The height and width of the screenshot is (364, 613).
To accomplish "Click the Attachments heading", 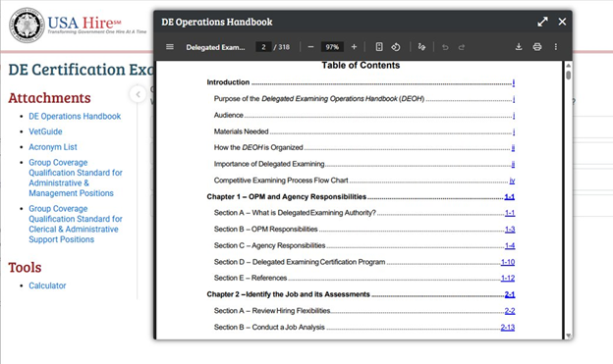I will pos(50,98).
